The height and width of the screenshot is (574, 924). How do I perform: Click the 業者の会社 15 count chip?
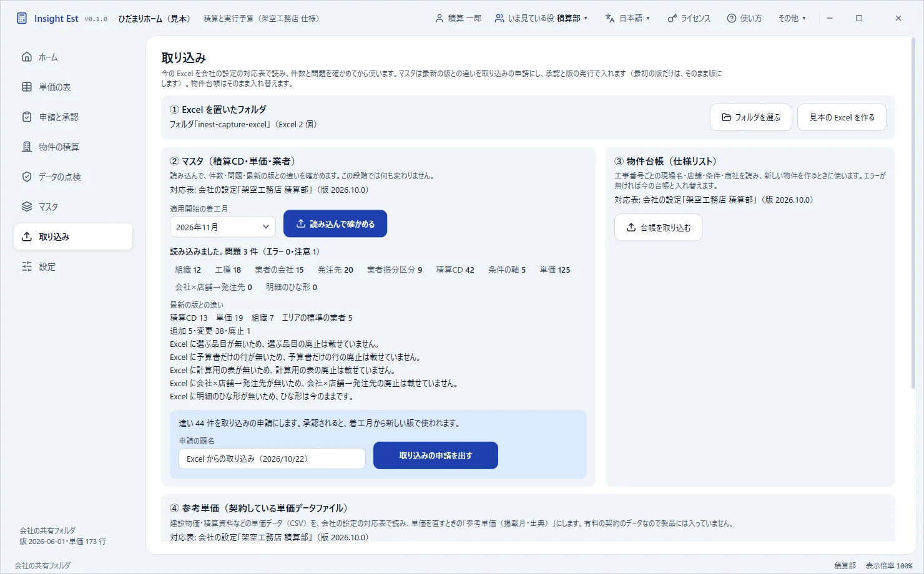pyautogui.click(x=279, y=270)
